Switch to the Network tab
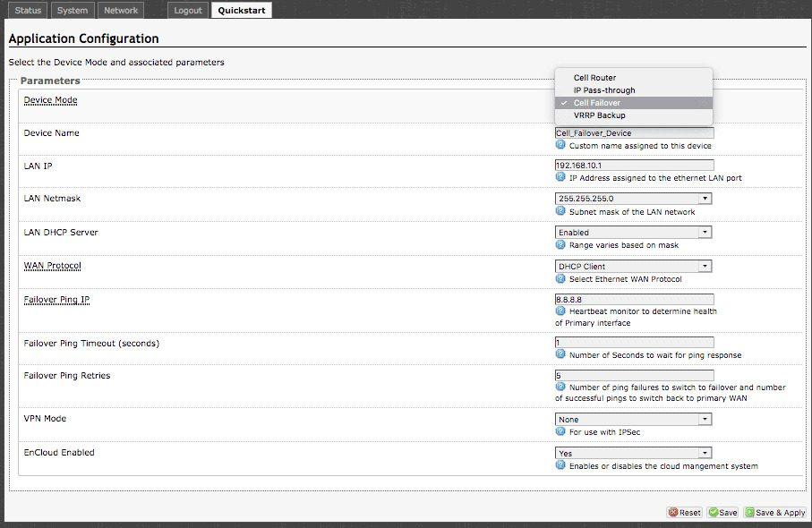Screen dimensions: 812x528 tap(120, 11)
